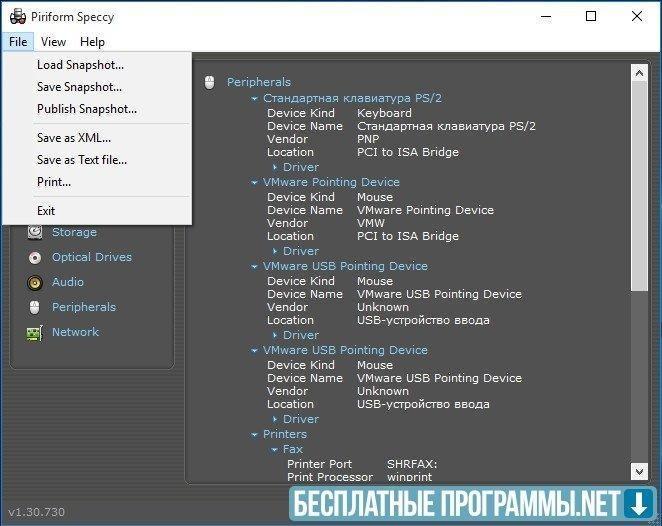The height and width of the screenshot is (526, 662).
Task: Click the Storage drive icon in sidebar
Action: [35, 232]
